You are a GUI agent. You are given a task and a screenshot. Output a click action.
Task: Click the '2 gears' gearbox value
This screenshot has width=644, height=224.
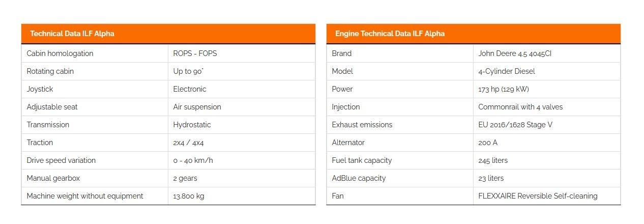185,178
